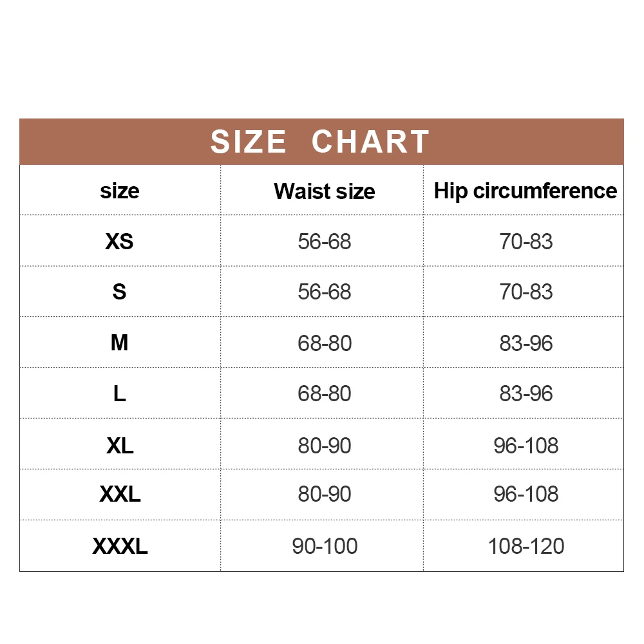Select hip value 108-120 in XXXL row
This screenshot has width=644, height=644.
tap(526, 546)
